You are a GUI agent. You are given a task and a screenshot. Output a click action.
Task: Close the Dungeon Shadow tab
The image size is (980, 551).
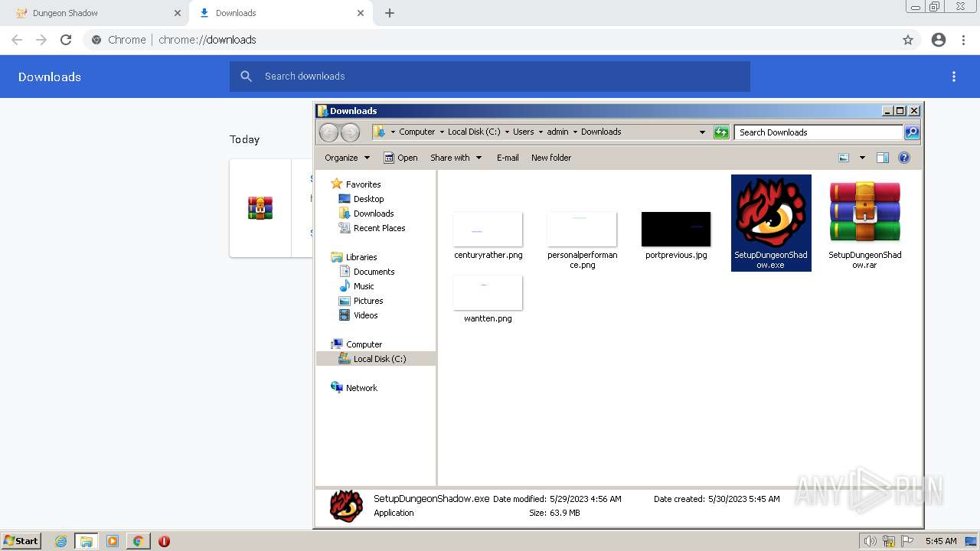[178, 13]
